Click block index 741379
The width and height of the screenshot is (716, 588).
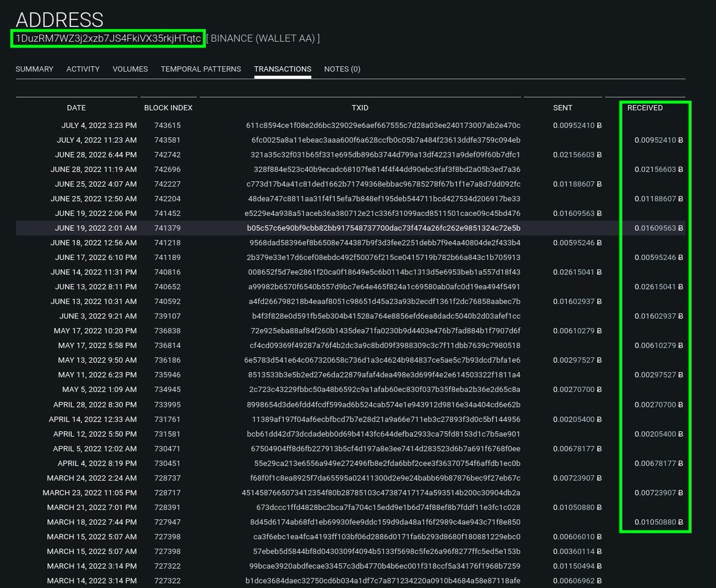(x=167, y=228)
